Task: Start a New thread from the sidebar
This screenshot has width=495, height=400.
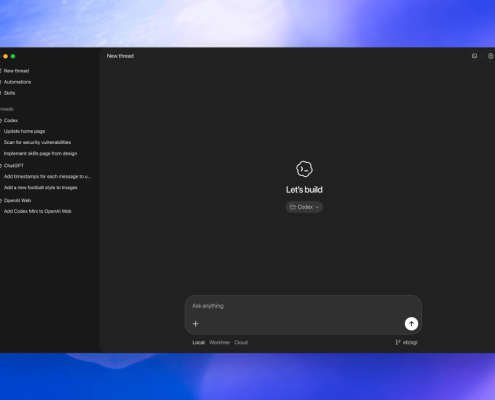Action: 15,71
